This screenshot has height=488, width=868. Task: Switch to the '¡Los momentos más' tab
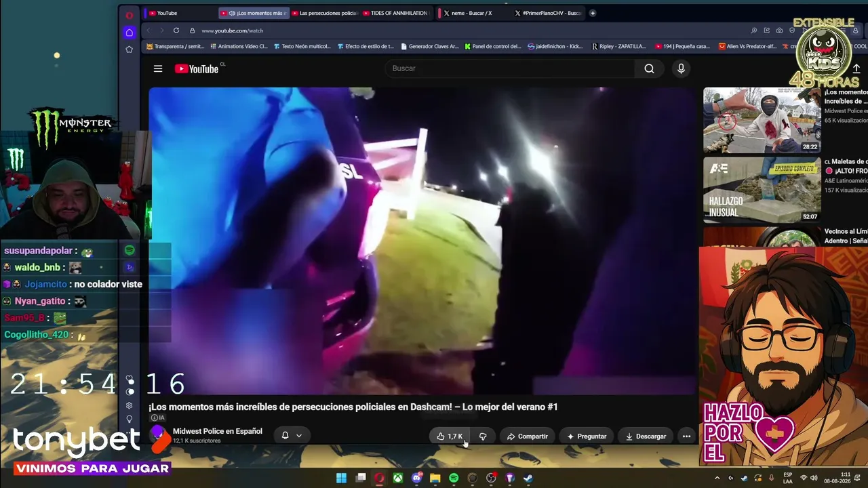(x=254, y=13)
